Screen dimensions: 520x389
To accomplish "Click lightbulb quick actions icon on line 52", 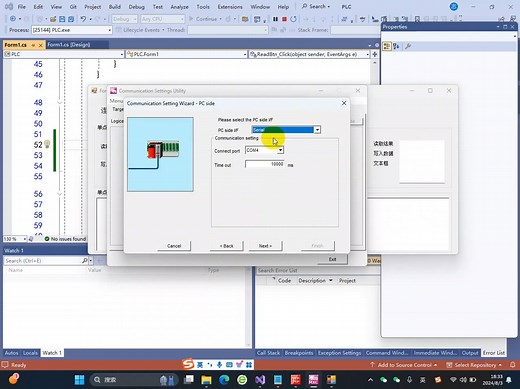I will tap(47, 144).
